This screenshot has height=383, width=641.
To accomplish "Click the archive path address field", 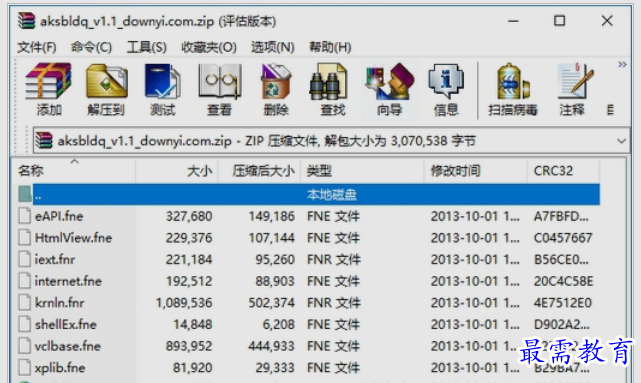I will [331, 141].
